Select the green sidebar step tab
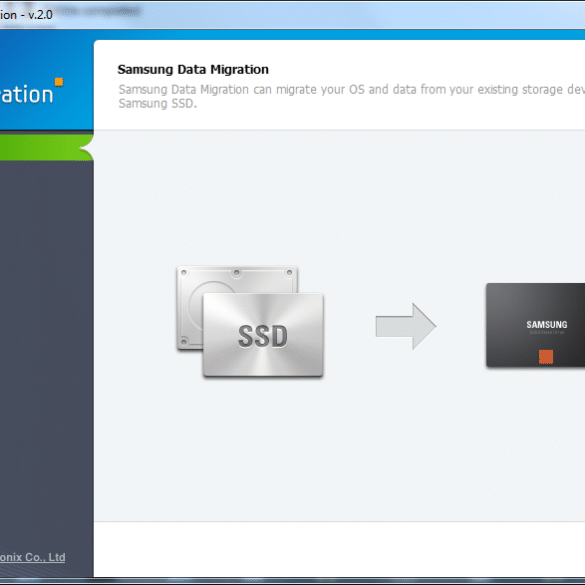This screenshot has height=585, width=585. pos(46,148)
